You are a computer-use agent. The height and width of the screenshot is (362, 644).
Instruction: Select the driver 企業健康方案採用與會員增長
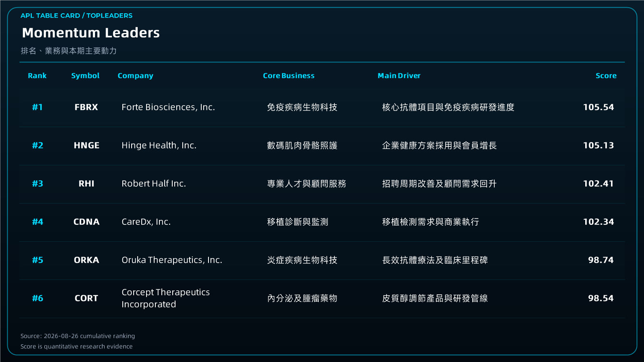[x=440, y=146]
